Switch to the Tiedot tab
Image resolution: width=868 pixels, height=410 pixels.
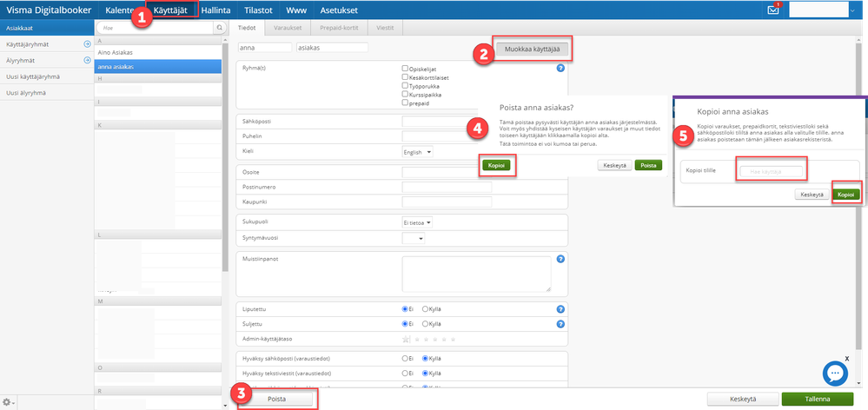point(247,27)
